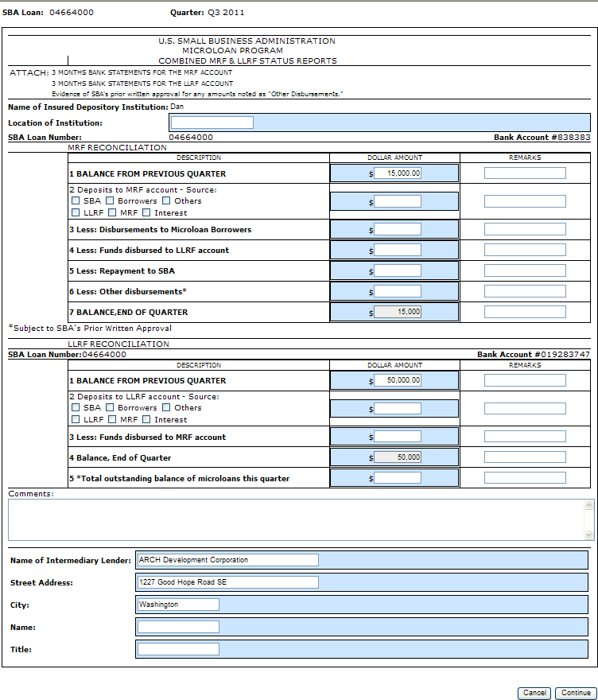
Task: Enable the Others checkbox under LLRF deposits
Action: 166,408
